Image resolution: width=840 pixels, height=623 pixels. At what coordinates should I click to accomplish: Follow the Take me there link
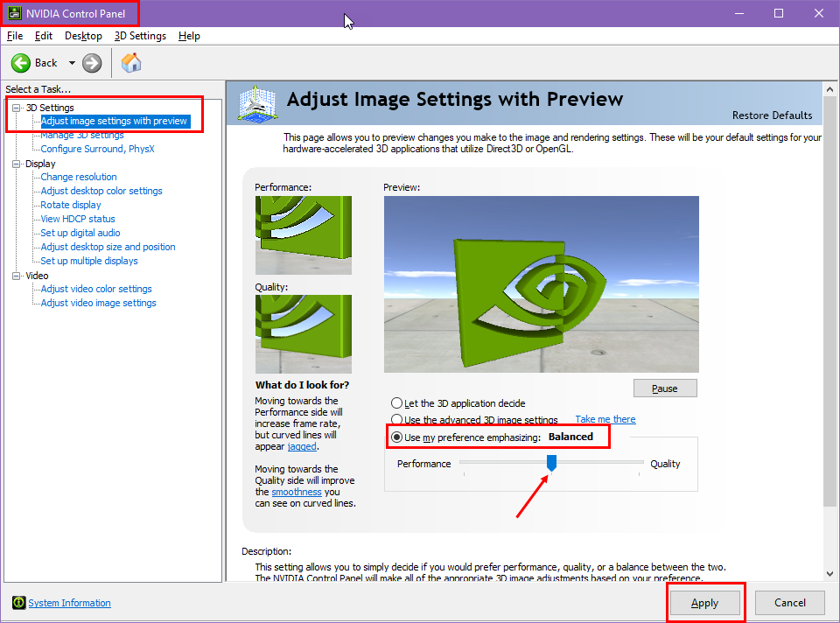[605, 419]
